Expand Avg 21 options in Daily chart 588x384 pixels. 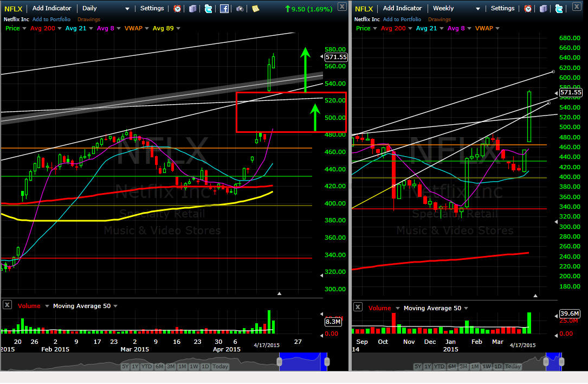click(91, 29)
